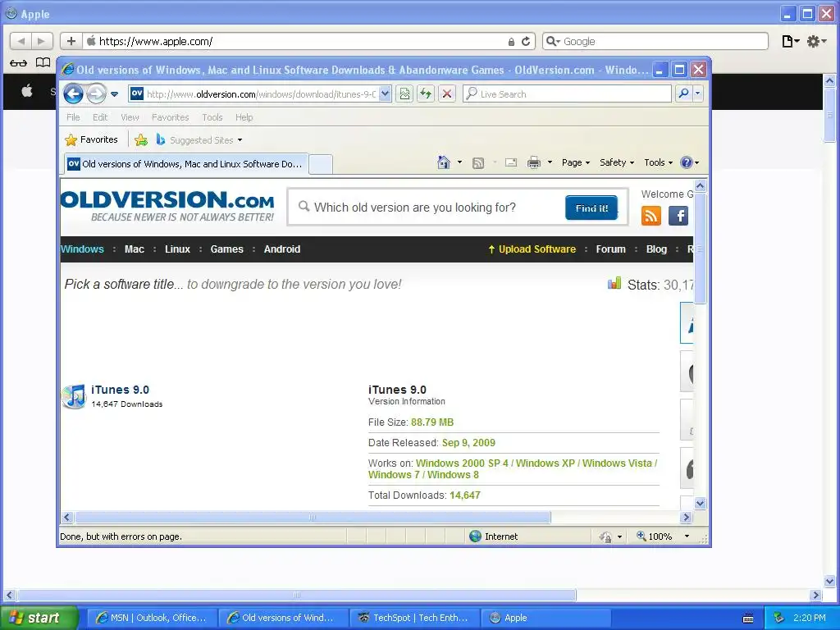Image resolution: width=840 pixels, height=630 pixels.
Task: Click the iTunes app icon
Action: [74, 396]
